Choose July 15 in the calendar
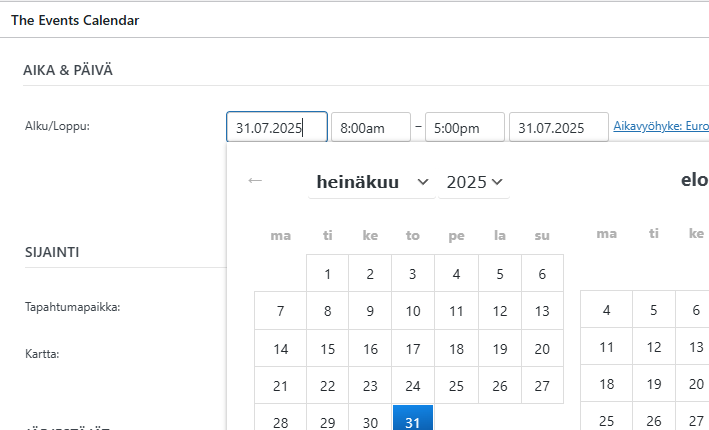Screen dimensions: 709x430 coord(327,349)
